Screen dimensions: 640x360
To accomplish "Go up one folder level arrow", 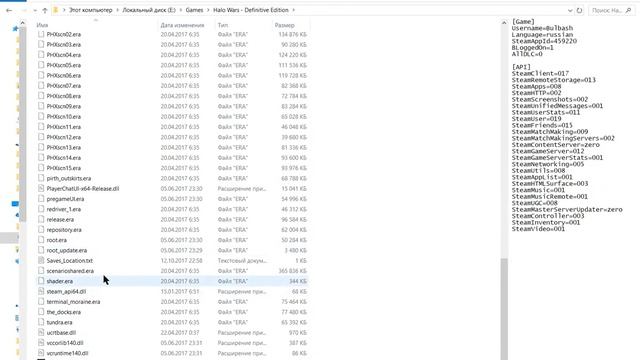I will (x=44, y=10).
